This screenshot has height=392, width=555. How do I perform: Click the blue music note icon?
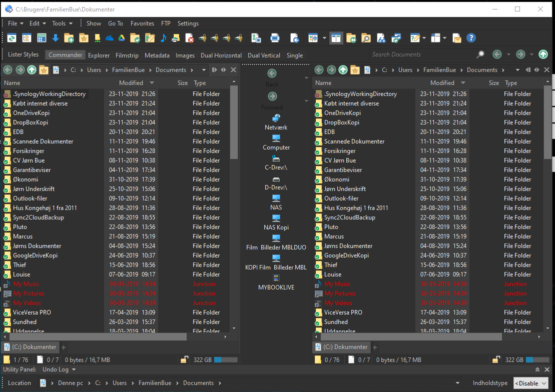click(x=163, y=38)
